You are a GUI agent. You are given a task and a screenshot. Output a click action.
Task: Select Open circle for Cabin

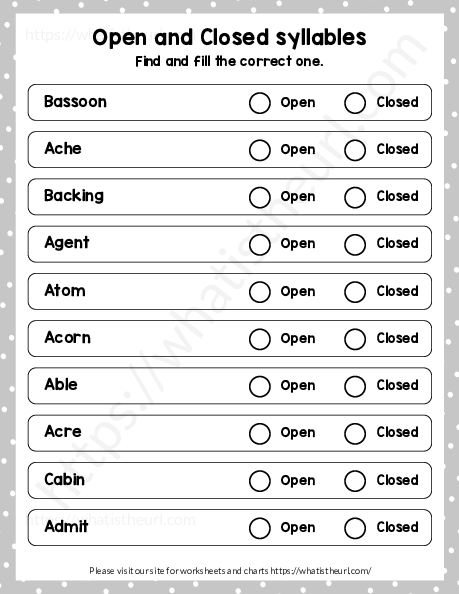tap(260, 481)
